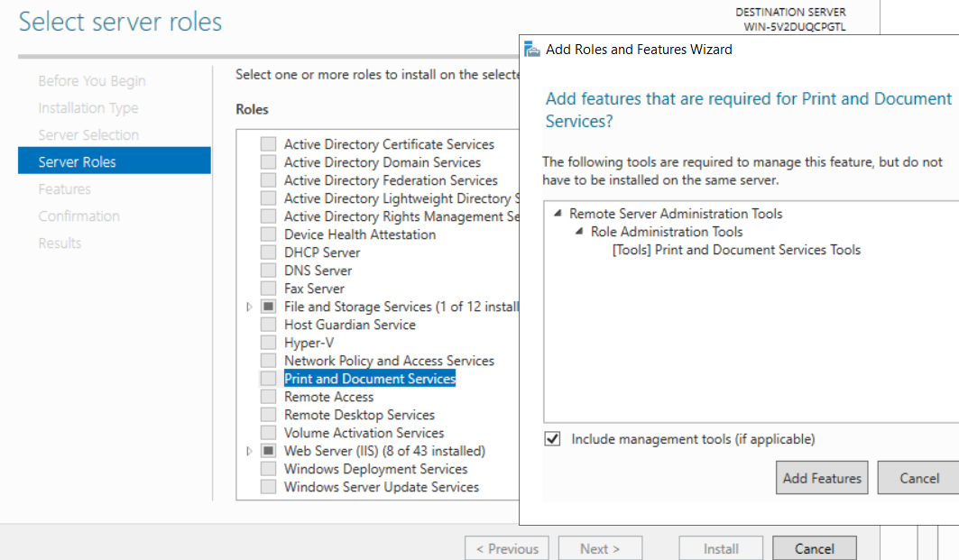
Task: Check Windows Deployment Services role
Action: (x=268, y=469)
